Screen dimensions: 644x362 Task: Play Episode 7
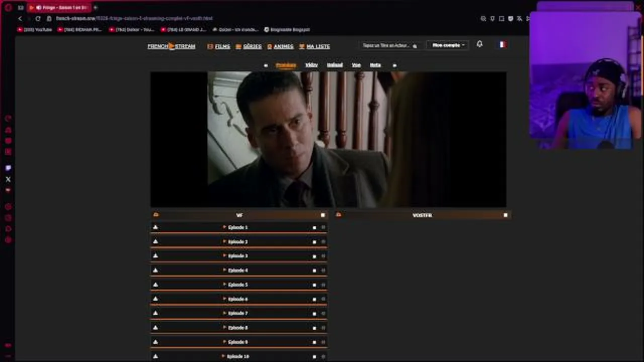click(235, 313)
